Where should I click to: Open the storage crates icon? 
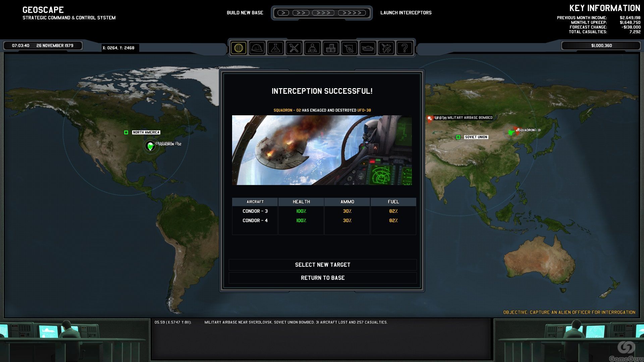click(x=331, y=48)
